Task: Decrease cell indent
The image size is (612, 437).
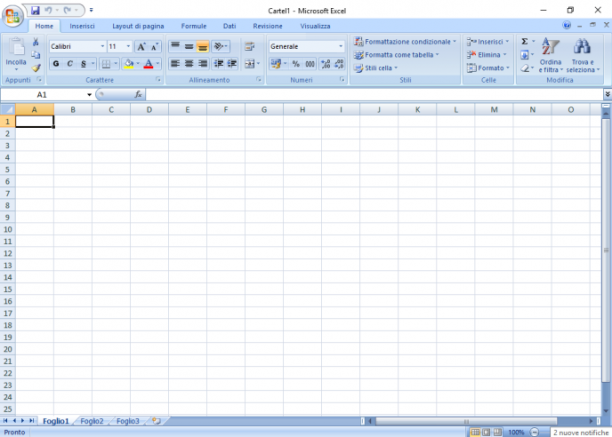Action: (x=219, y=63)
